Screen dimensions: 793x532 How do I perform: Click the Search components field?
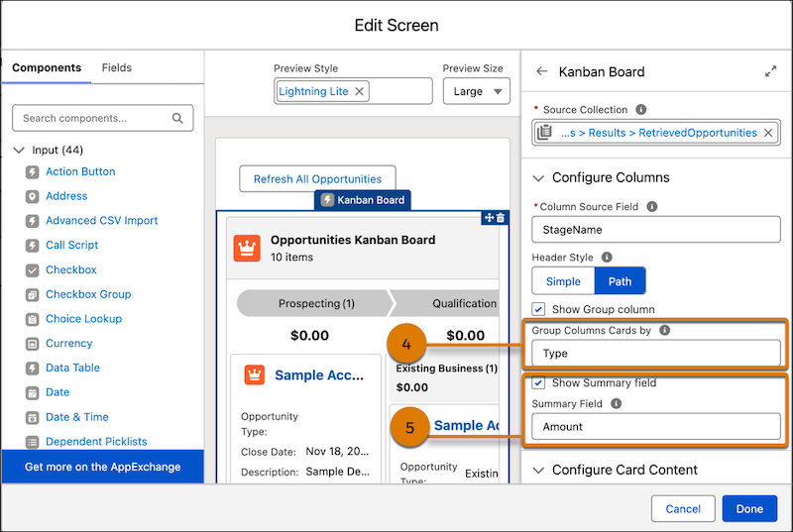103,118
